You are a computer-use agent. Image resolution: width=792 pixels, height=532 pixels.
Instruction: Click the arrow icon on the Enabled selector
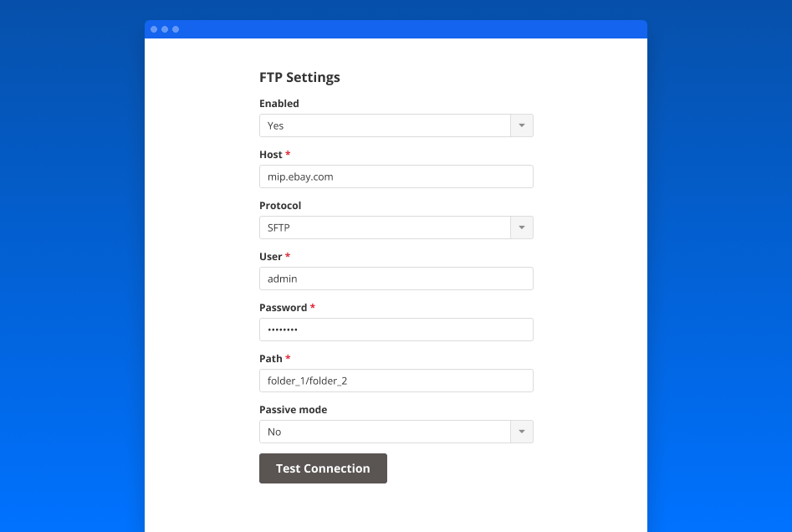tap(521, 125)
